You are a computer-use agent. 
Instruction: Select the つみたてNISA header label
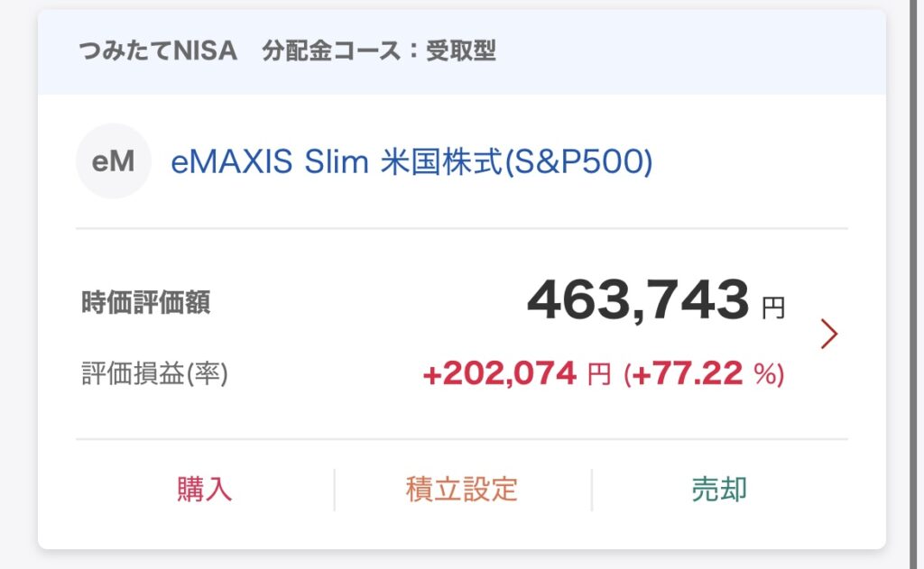(158, 50)
